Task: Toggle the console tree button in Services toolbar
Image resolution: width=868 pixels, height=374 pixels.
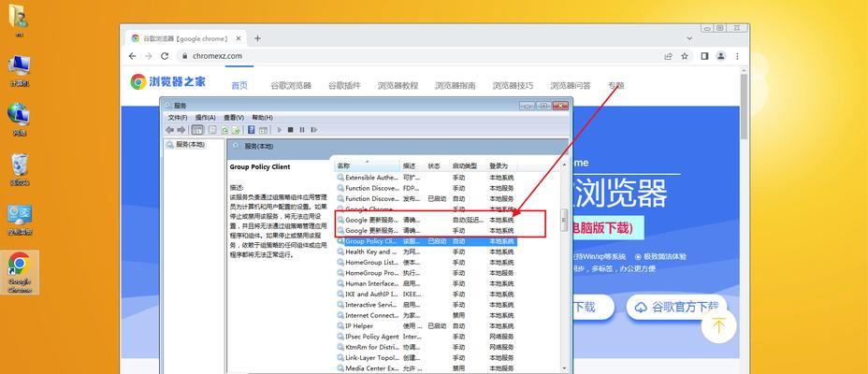Action: tap(197, 130)
